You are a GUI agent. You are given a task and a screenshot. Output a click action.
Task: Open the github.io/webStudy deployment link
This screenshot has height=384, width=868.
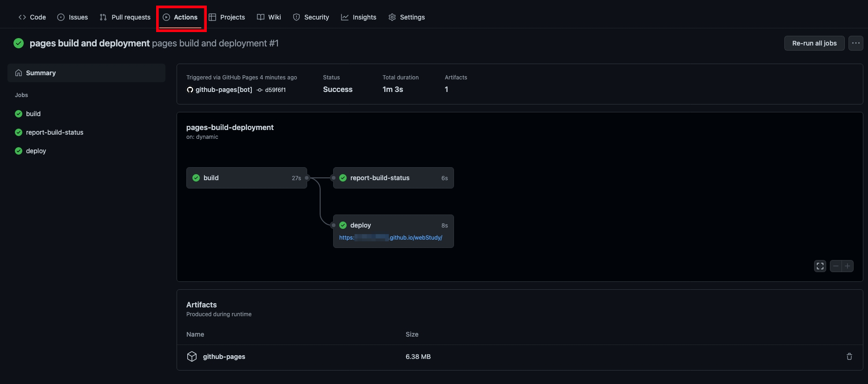pyautogui.click(x=391, y=238)
